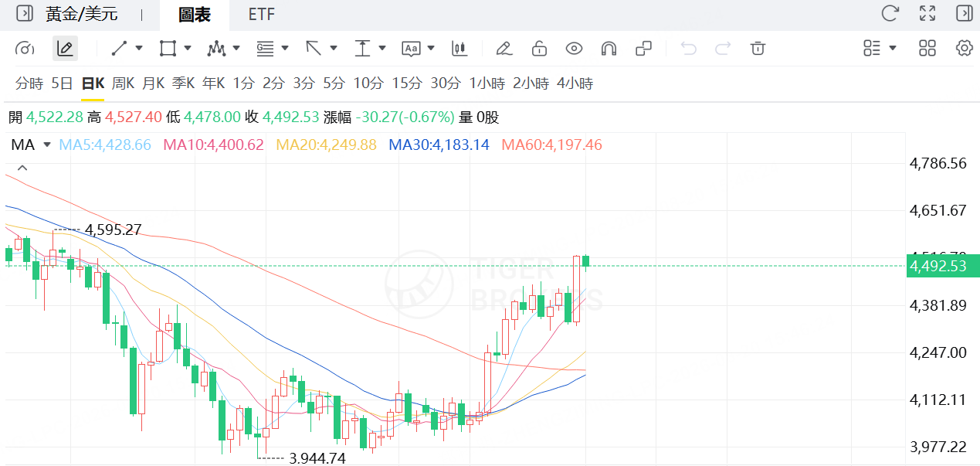
Task: Switch to 1分 interval
Action: point(244,83)
